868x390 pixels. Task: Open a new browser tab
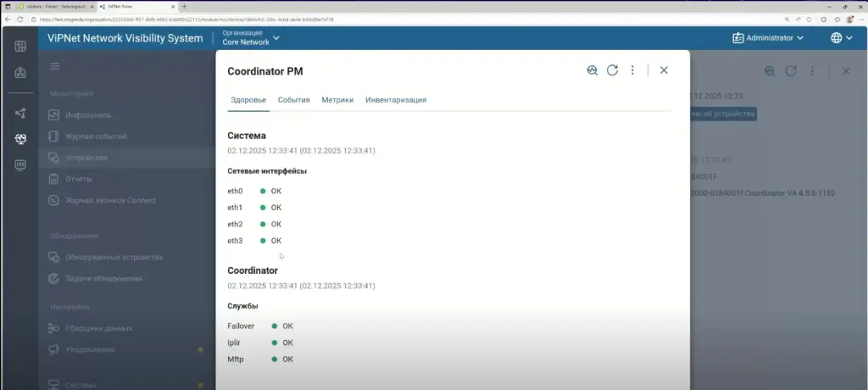click(x=184, y=6)
